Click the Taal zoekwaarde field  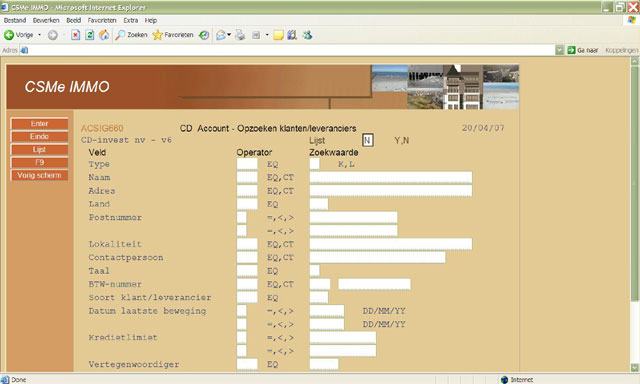point(315,271)
